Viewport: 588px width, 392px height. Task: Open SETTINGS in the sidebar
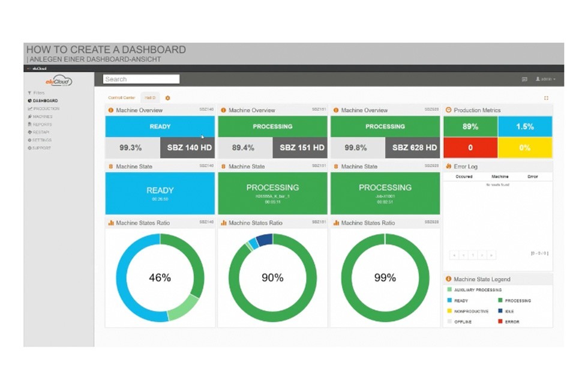(x=40, y=140)
